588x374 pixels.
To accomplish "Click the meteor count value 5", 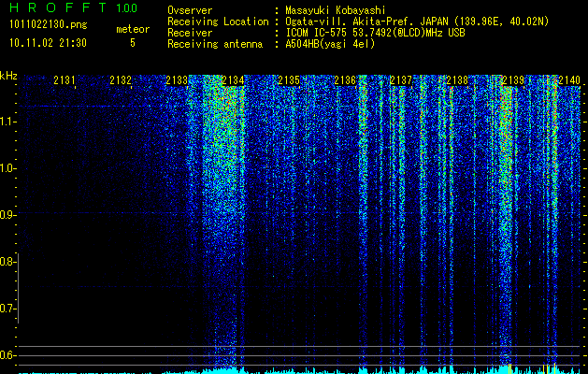I will 133,43.
